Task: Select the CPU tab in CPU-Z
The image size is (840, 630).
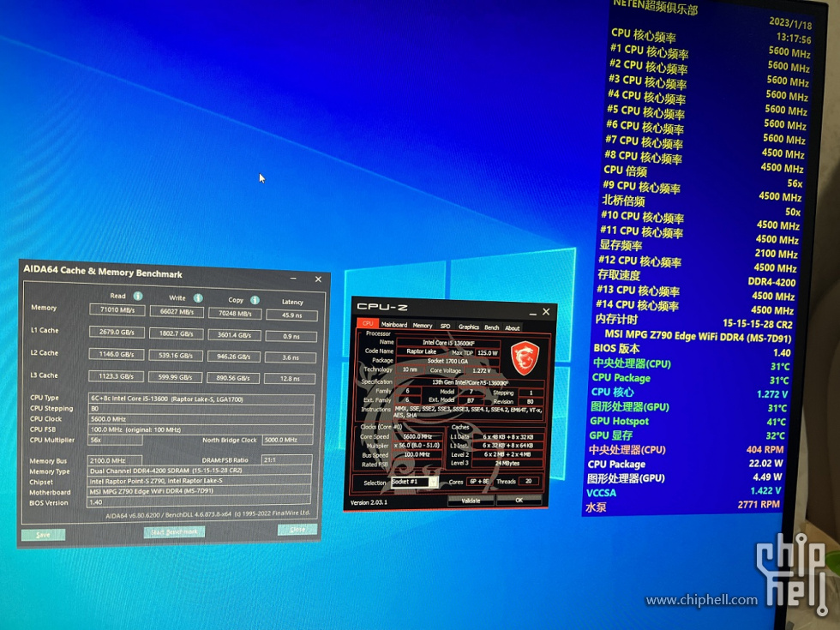Action: pyautogui.click(x=368, y=323)
